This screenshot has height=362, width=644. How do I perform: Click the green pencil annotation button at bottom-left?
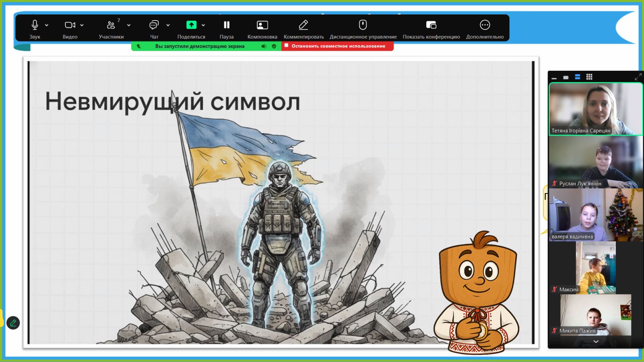(13, 323)
